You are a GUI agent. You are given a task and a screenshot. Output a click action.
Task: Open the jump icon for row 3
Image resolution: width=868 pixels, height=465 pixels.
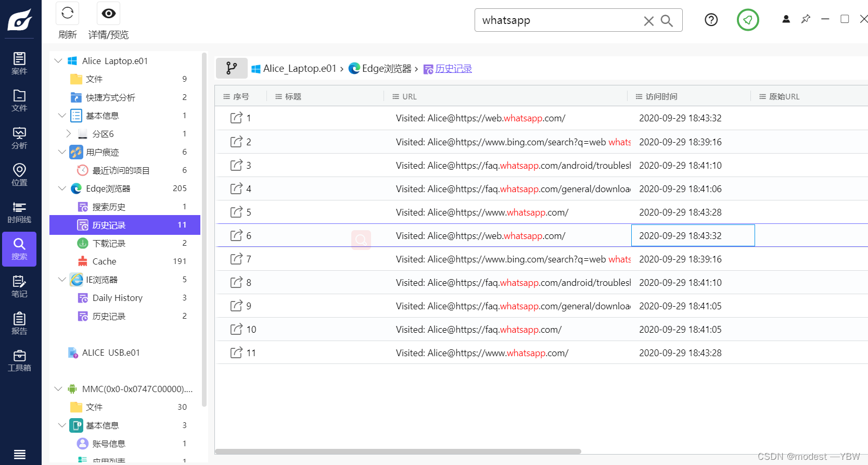[236, 165]
